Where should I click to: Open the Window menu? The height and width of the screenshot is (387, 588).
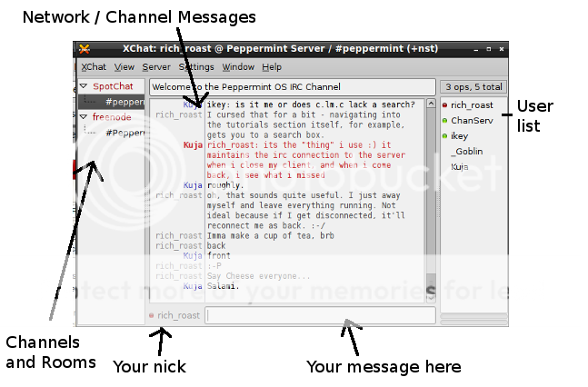(238, 67)
